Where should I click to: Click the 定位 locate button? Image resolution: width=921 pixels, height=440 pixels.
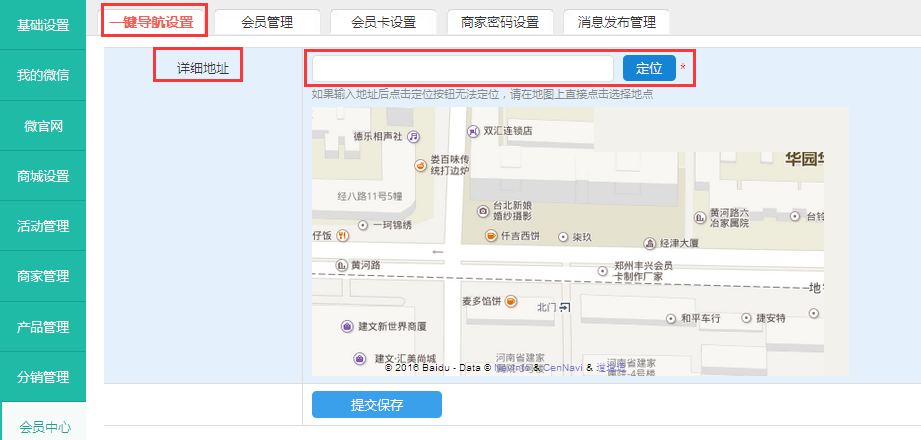click(649, 68)
